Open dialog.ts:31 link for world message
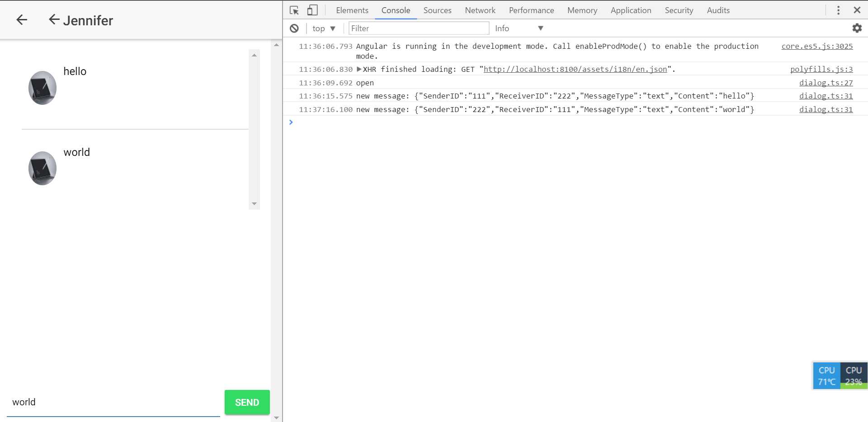 coord(826,109)
